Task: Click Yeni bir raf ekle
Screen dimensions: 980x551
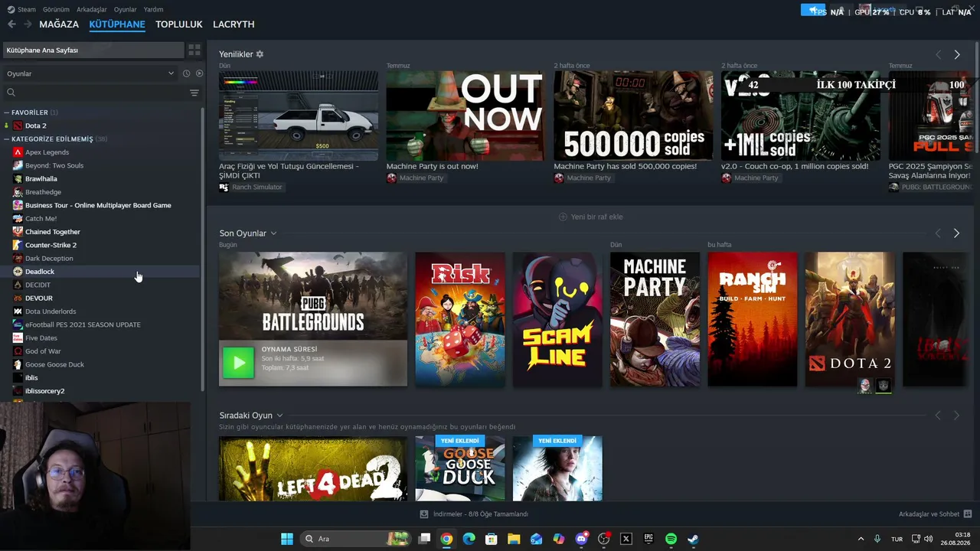Action: click(x=590, y=217)
